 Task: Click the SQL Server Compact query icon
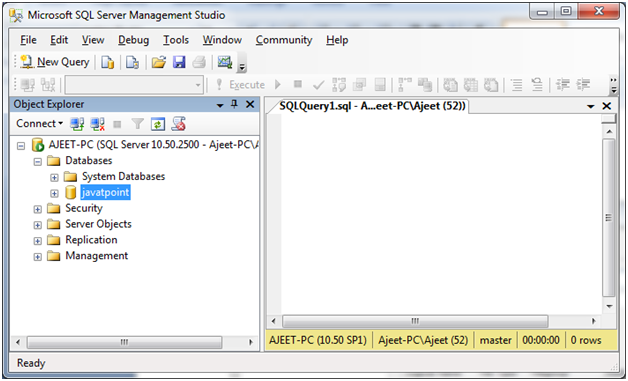click(132, 62)
